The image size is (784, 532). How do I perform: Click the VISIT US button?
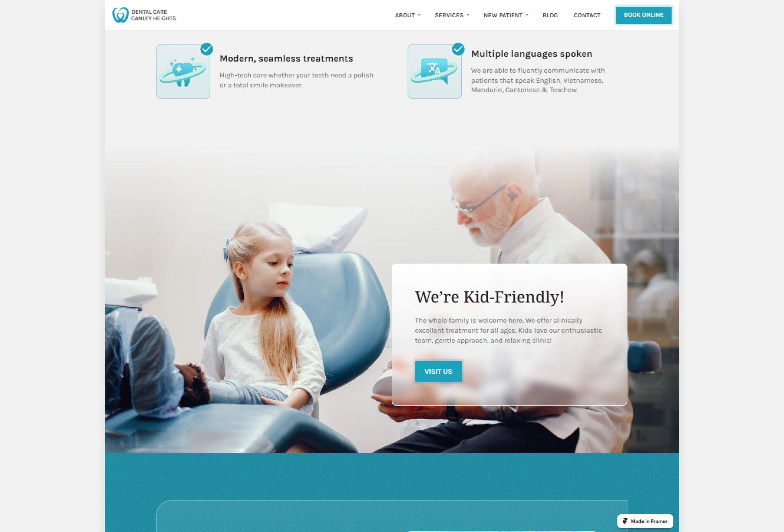(x=438, y=371)
